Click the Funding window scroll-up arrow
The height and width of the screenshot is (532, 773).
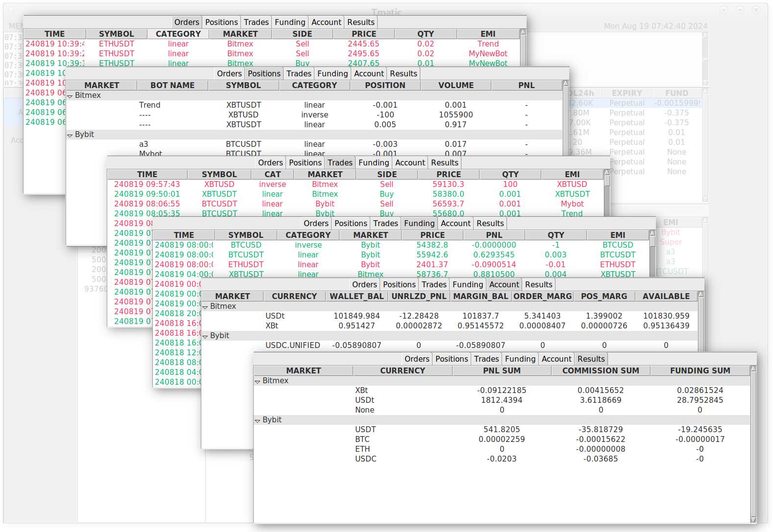(652, 233)
